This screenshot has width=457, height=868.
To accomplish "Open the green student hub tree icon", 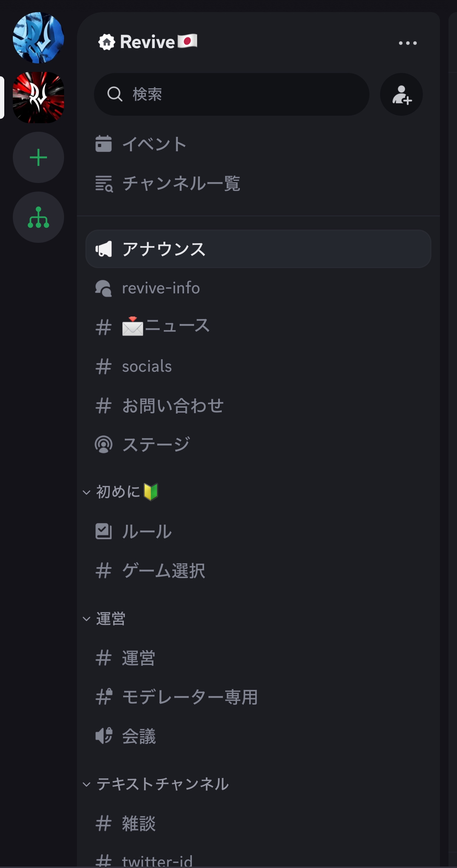I will (38, 217).
